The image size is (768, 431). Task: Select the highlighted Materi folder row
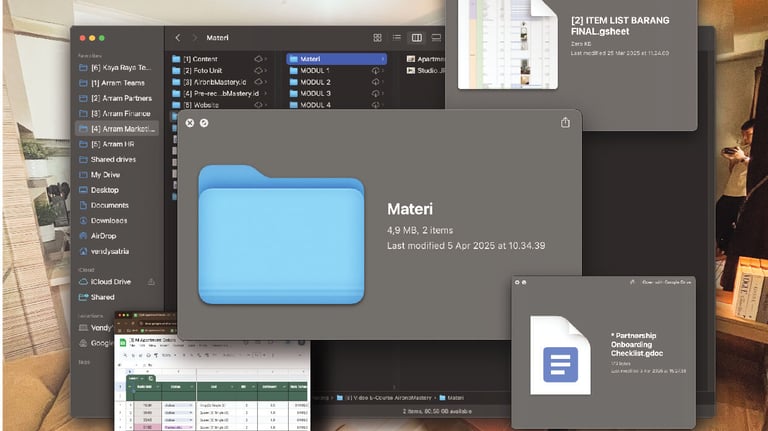coord(336,59)
